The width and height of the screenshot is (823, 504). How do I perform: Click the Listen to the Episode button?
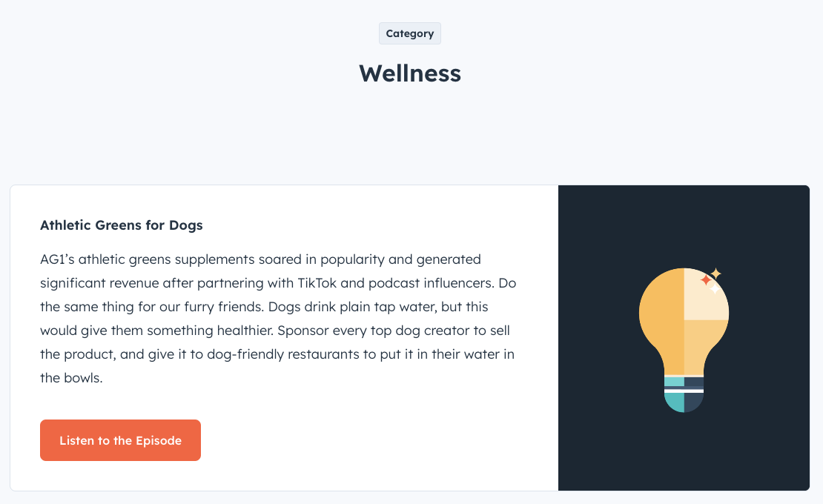pos(120,440)
